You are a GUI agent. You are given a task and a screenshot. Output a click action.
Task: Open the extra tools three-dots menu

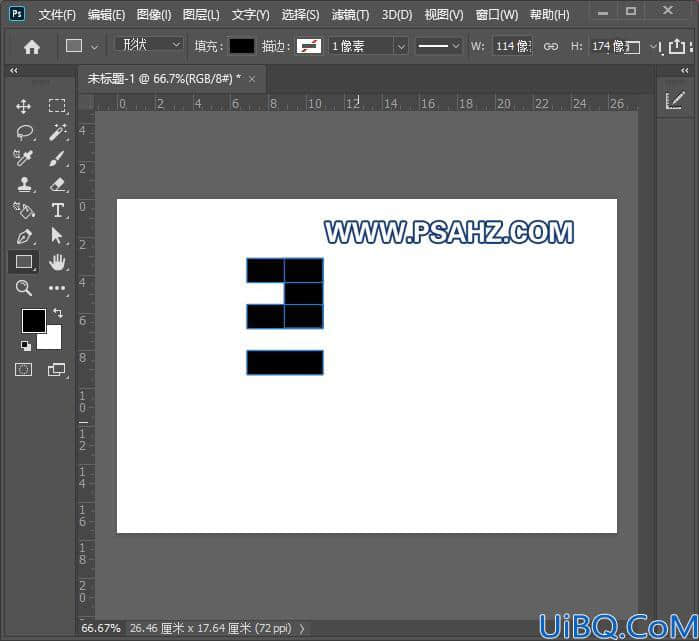(x=57, y=288)
